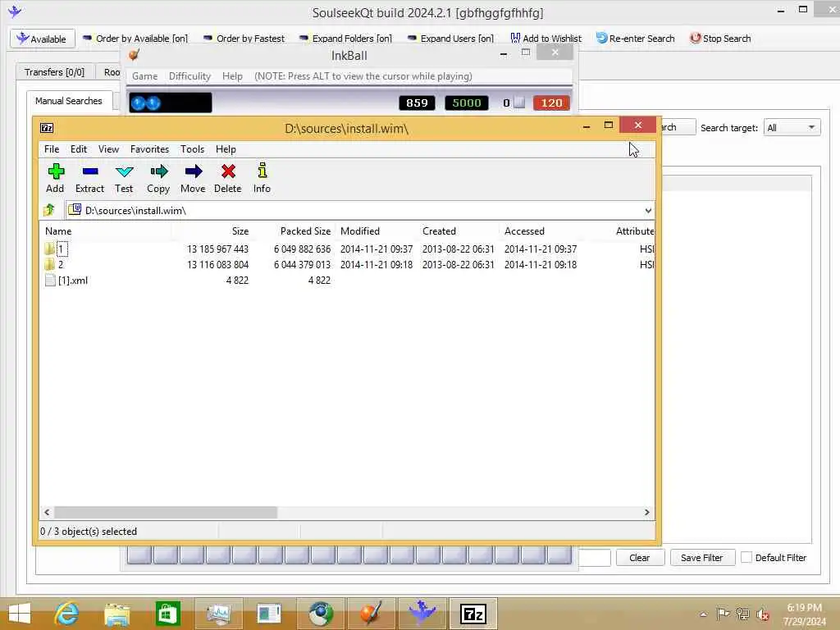Select the [1].xml file
Screen dimensions: 840x630
[67, 281]
